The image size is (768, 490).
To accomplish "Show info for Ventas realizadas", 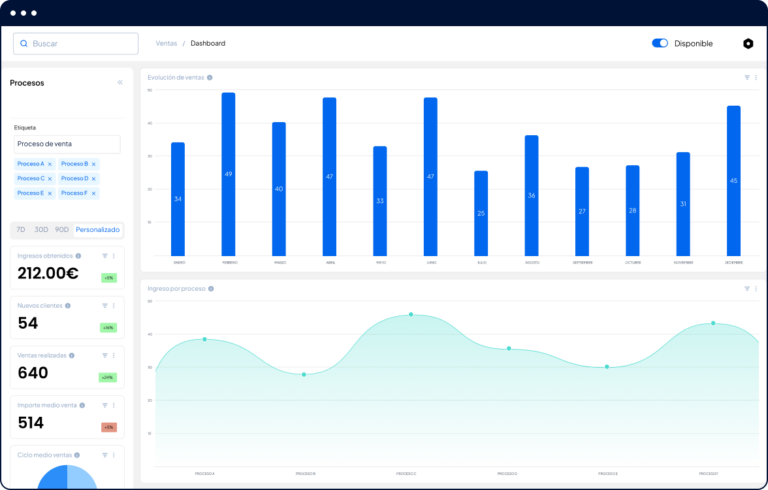I will click(72, 356).
